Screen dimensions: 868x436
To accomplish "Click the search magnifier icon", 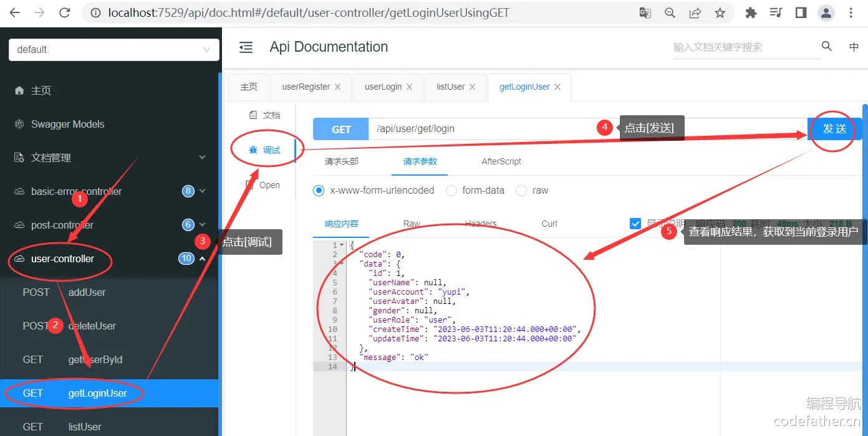I will point(827,46).
